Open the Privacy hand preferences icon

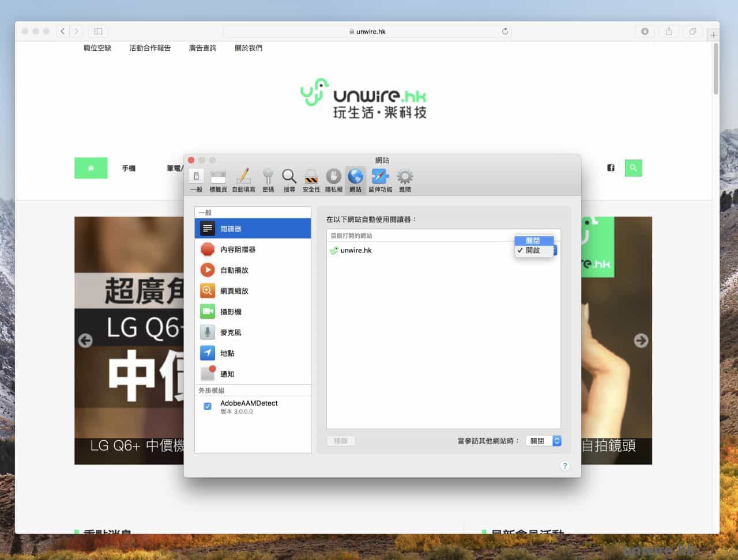click(x=333, y=180)
